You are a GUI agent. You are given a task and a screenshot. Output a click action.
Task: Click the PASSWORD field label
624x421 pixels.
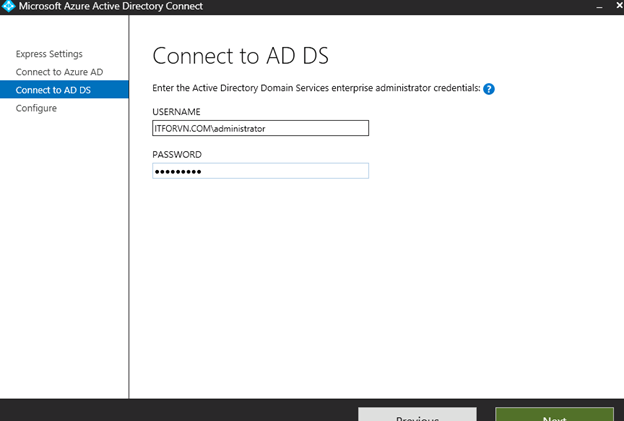coord(177,155)
